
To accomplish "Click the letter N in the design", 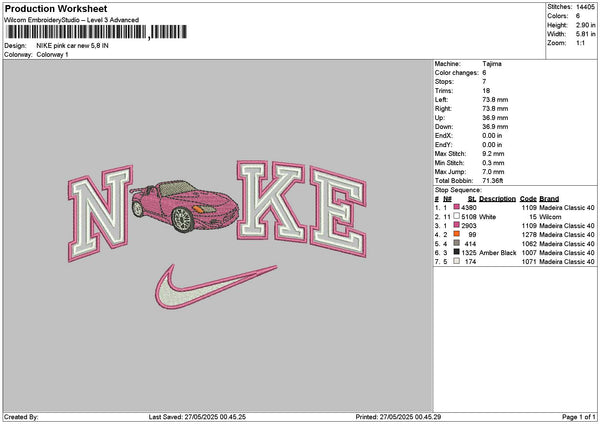I will pyautogui.click(x=101, y=209).
